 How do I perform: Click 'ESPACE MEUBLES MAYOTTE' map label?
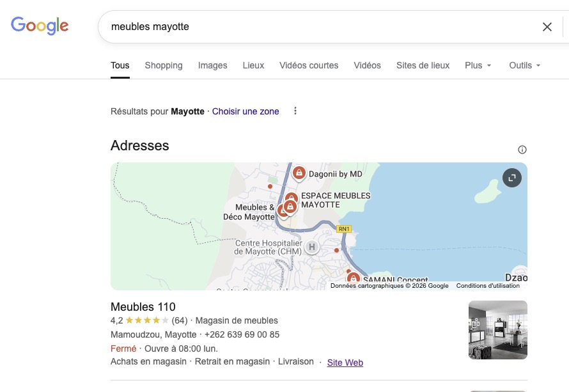coord(336,200)
